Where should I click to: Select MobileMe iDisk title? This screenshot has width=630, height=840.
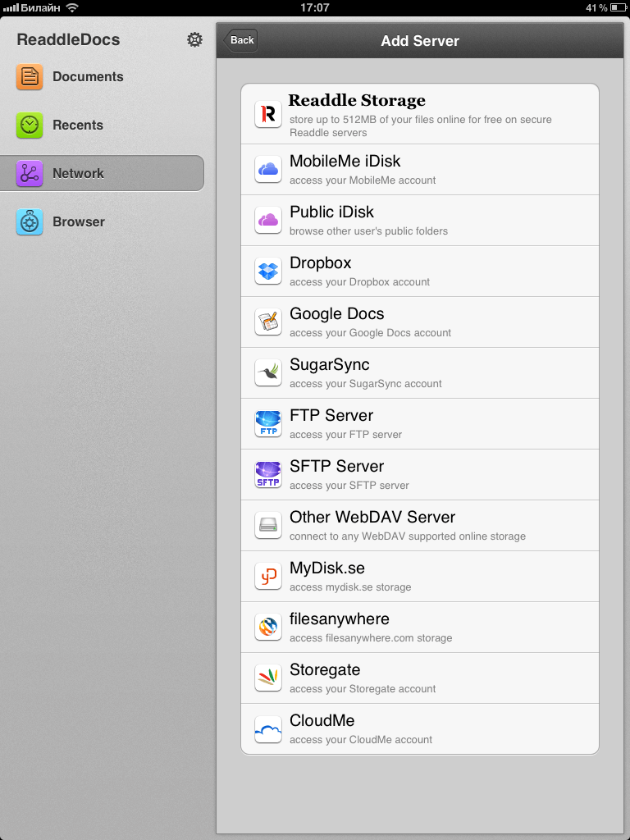point(345,161)
